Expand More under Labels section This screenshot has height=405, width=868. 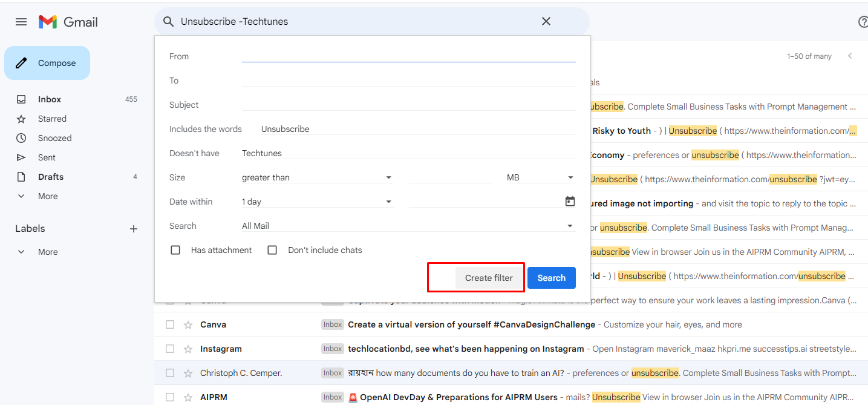tap(48, 252)
